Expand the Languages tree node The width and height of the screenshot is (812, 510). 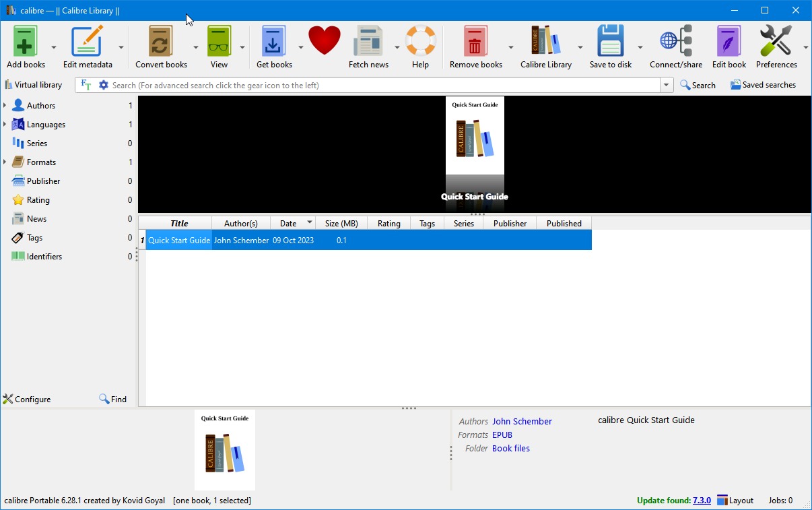pyautogui.click(x=5, y=125)
